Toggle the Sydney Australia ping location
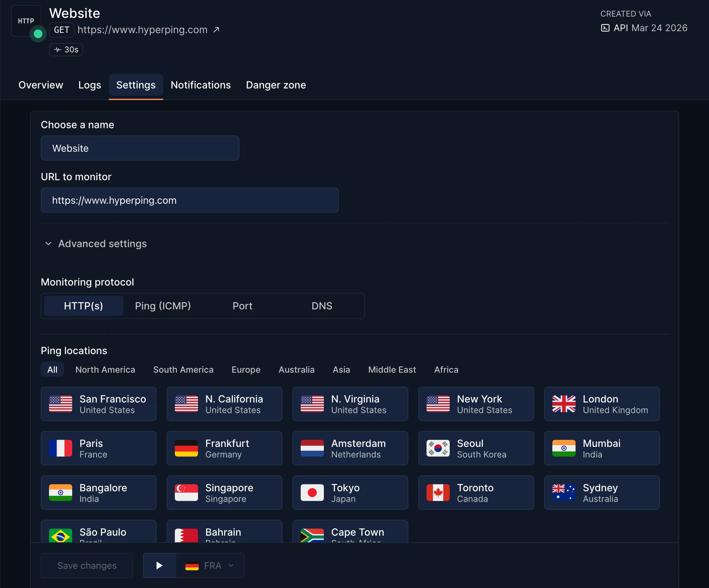This screenshot has width=709, height=588. (602, 492)
